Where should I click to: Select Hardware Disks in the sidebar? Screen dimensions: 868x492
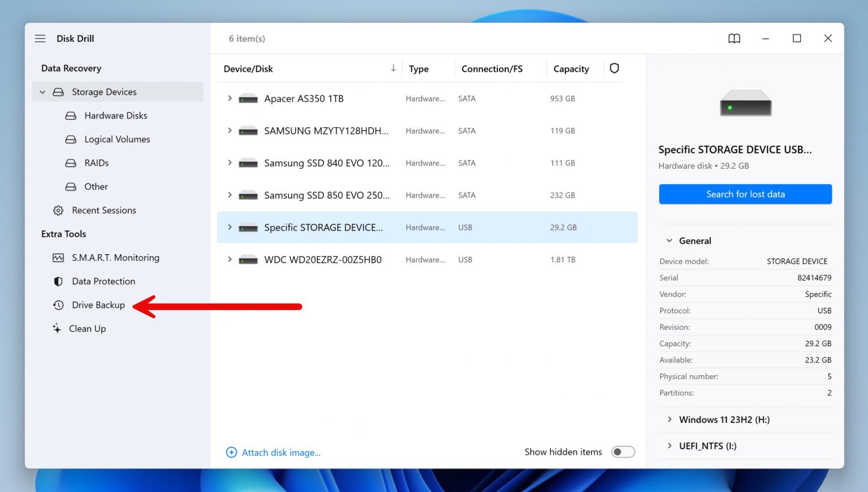[x=116, y=115]
